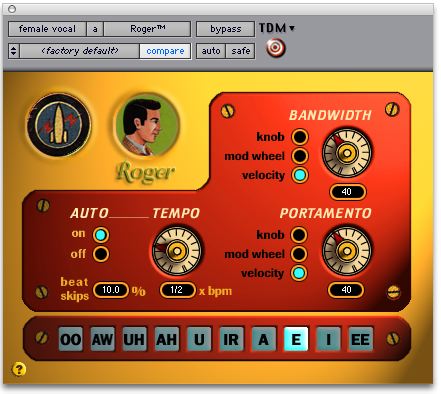Select Bandwidth knob radio option
This screenshot has height=394, width=441.
click(x=300, y=137)
